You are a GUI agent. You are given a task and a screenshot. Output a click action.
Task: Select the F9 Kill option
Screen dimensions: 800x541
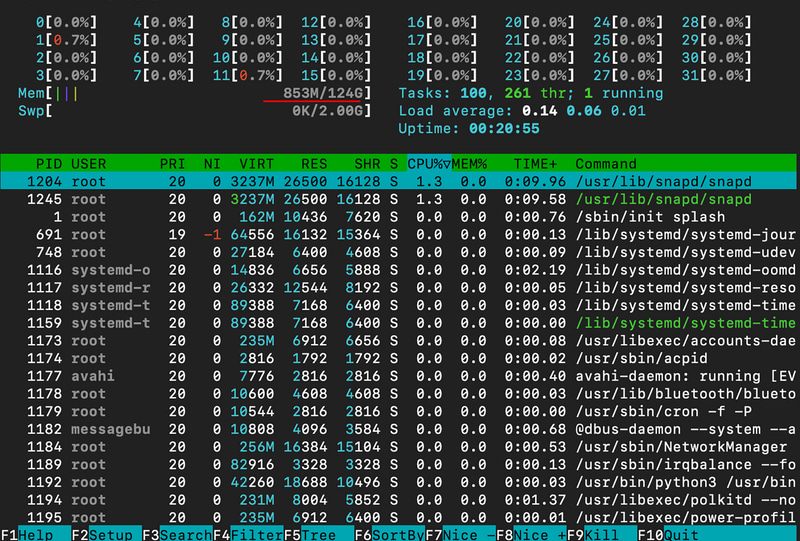tap(603, 534)
